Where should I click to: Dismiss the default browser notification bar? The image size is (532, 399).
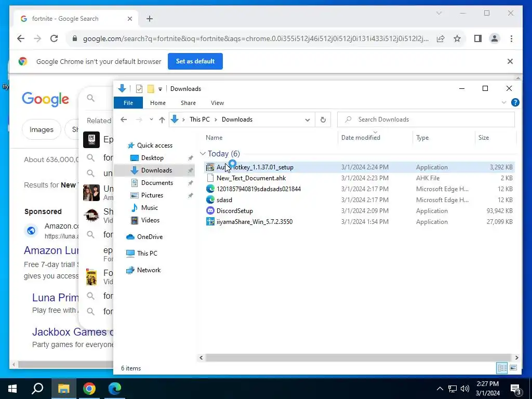click(510, 61)
